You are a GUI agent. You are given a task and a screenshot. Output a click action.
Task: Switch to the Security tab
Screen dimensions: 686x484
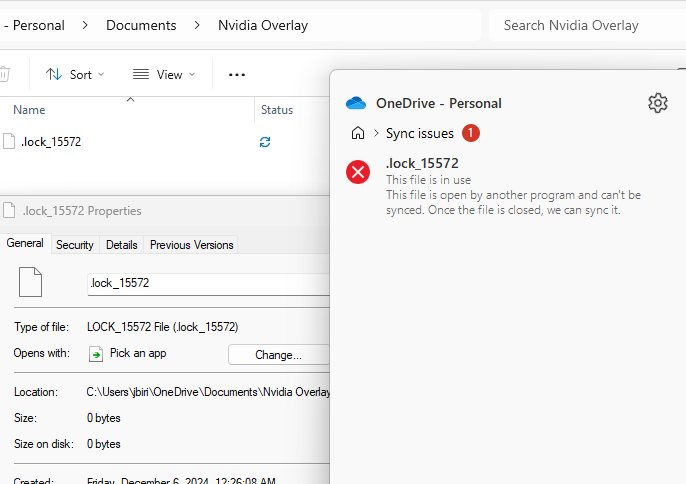click(x=75, y=245)
